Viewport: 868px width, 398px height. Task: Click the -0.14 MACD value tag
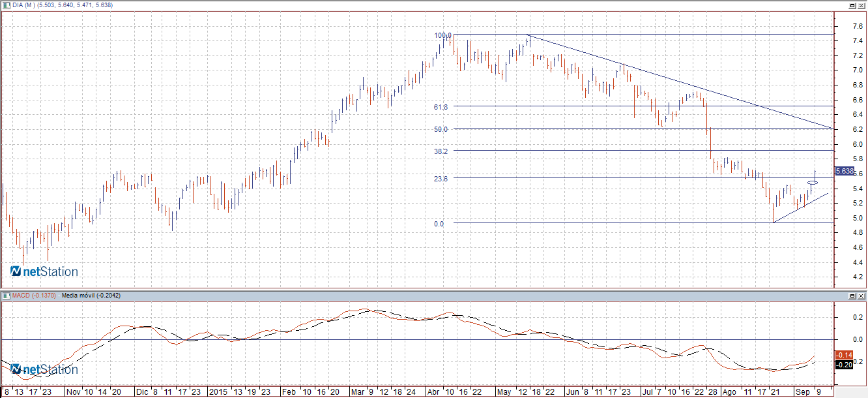coord(844,354)
